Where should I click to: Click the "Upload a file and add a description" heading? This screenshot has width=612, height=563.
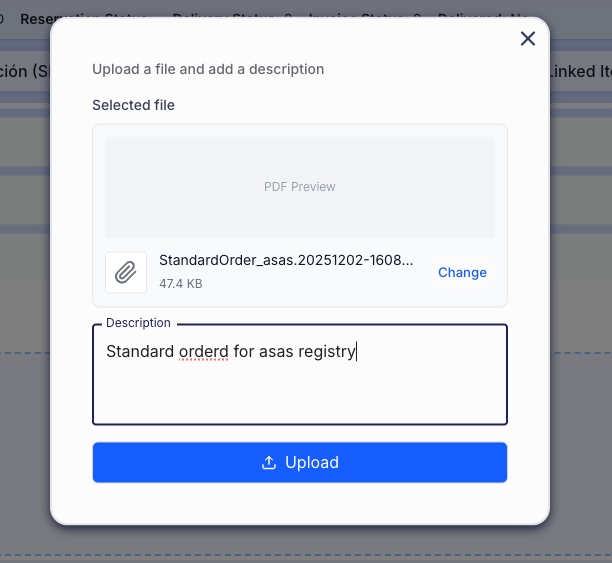click(x=208, y=70)
